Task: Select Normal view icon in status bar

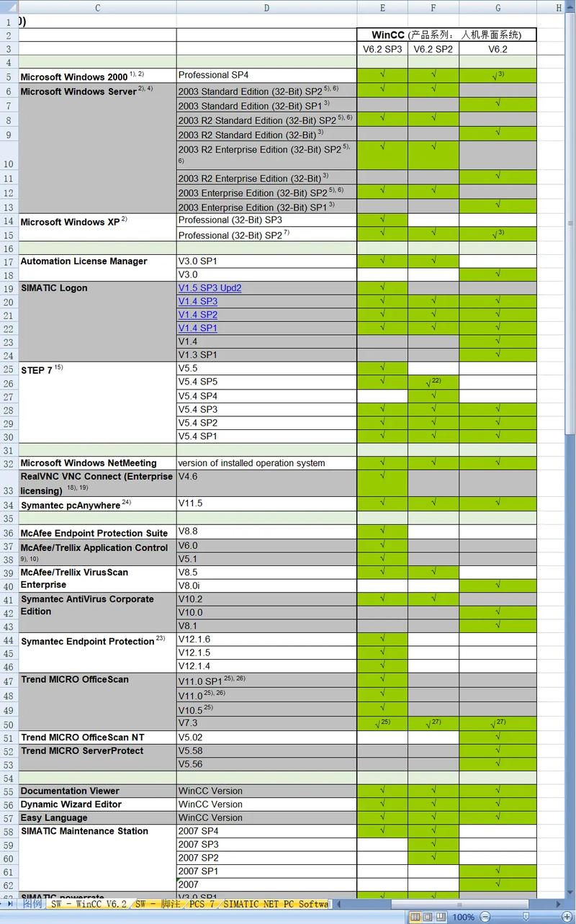Action: click(415, 917)
